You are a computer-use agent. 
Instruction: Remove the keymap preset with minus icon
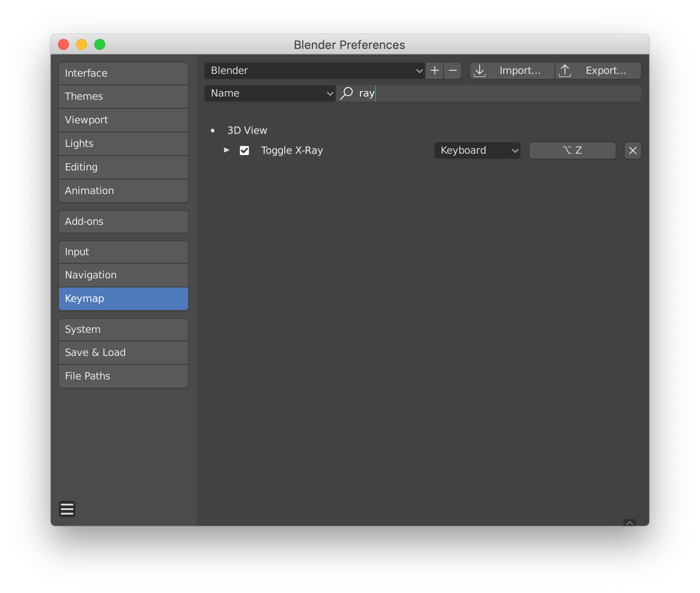click(x=452, y=70)
